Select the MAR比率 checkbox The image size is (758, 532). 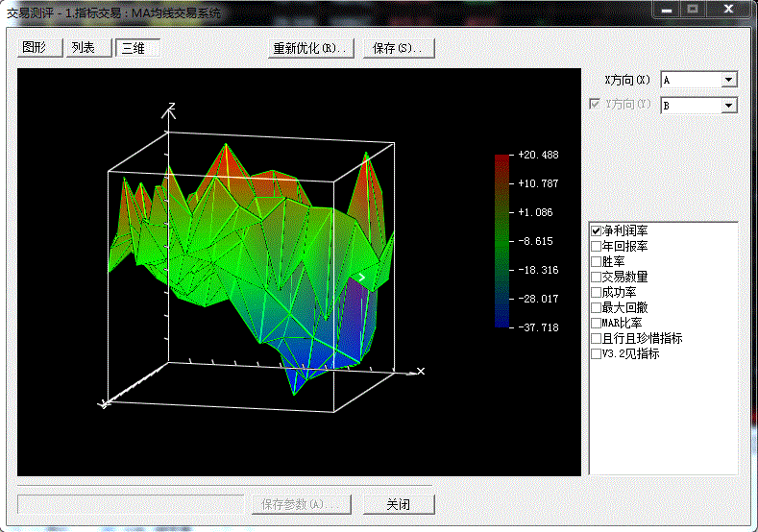[596, 324]
